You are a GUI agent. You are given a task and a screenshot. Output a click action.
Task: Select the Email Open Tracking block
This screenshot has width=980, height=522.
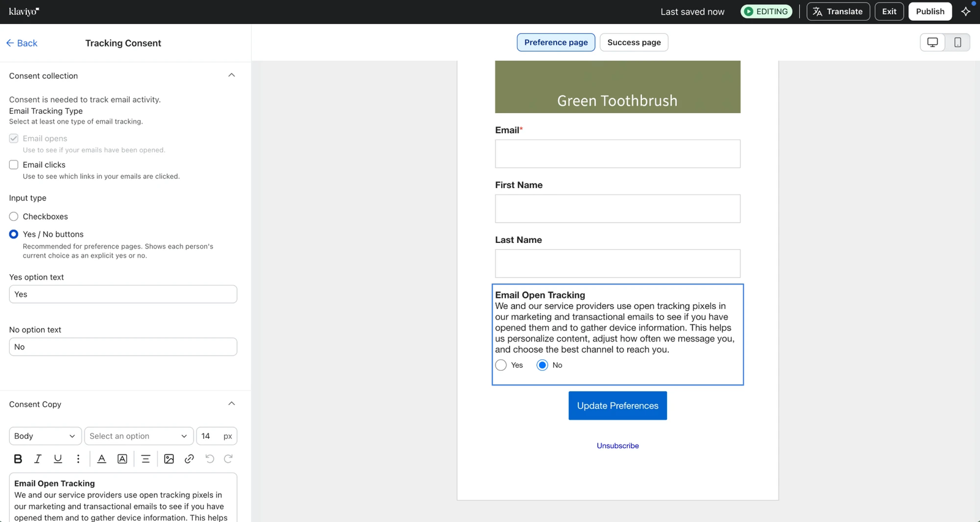coord(617,334)
